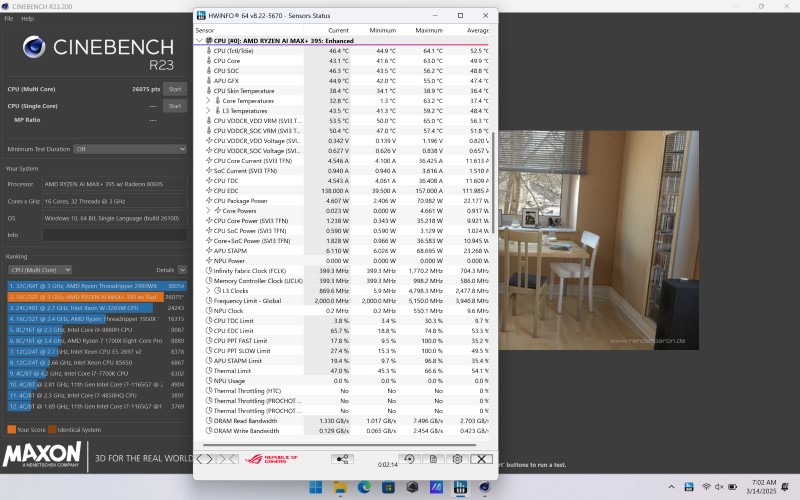Select the orange AMD RYZEN AI MAX+ ranking row
The height and width of the screenshot is (500, 800).
coord(97,297)
